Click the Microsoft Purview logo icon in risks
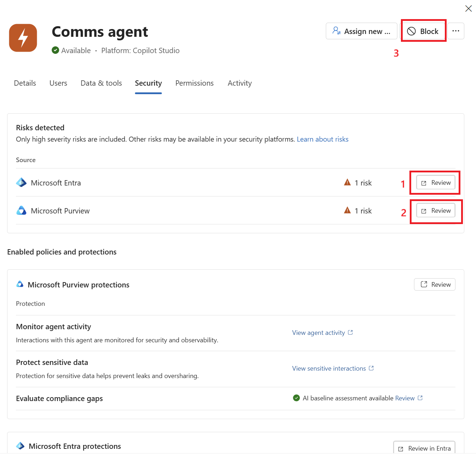 (21, 210)
